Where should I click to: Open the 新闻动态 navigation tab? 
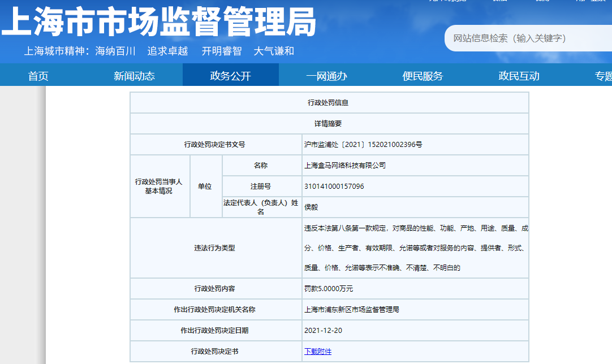point(134,76)
